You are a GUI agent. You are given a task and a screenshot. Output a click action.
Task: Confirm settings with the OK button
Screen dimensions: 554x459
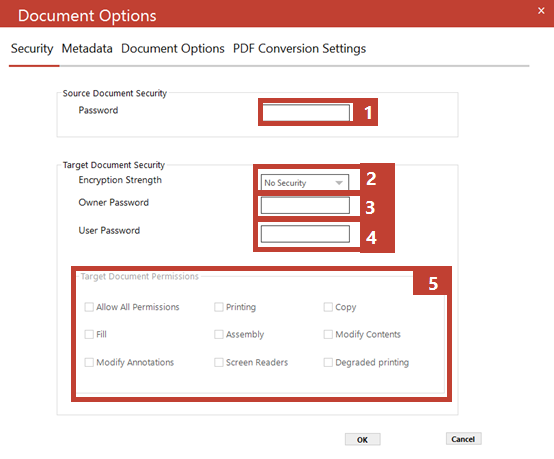tap(363, 440)
